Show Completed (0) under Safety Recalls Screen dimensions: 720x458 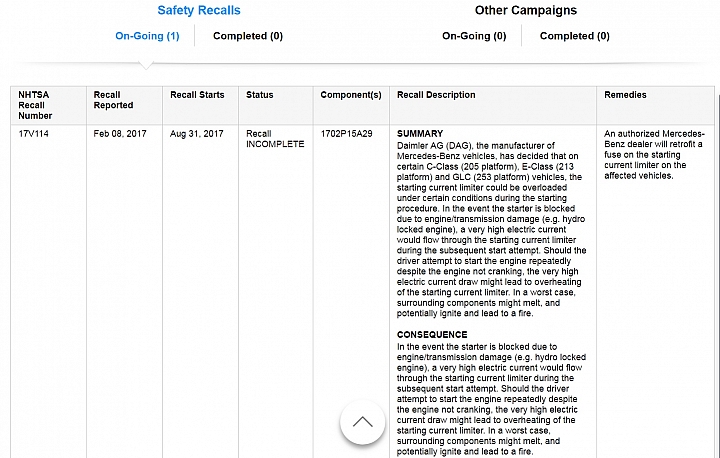pyautogui.click(x=248, y=36)
